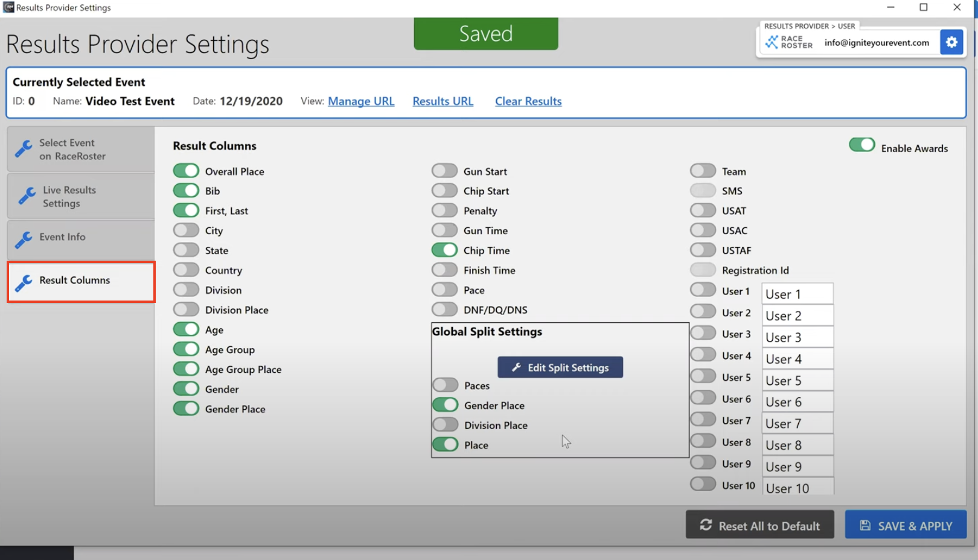This screenshot has height=560, width=978.
Task: Click wrench icon beside Select Event on RaceRoster
Action: [x=24, y=148]
